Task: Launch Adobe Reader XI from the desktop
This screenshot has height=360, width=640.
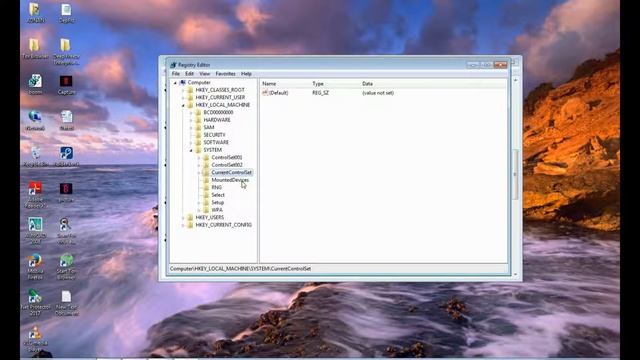Action: 36,195
